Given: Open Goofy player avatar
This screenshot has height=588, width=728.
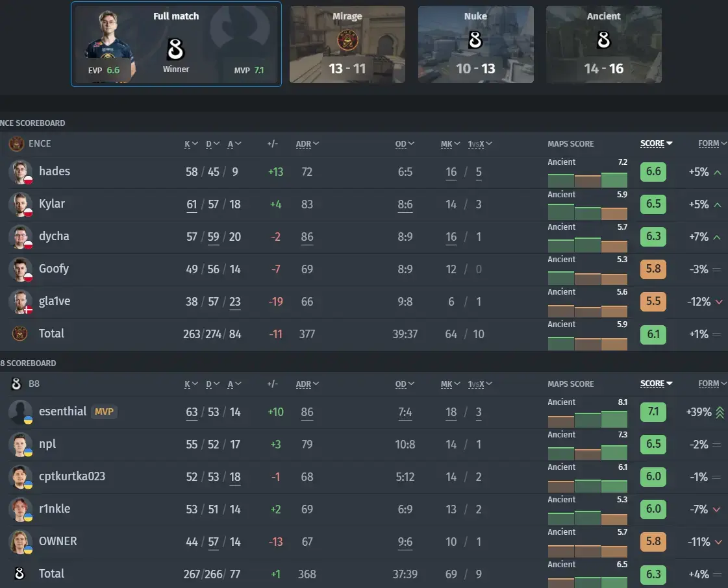Looking at the screenshot, I should 20,269.
